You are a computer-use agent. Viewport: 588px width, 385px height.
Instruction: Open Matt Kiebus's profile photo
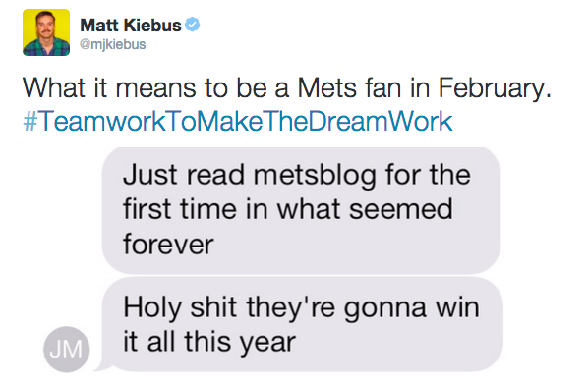(x=46, y=32)
